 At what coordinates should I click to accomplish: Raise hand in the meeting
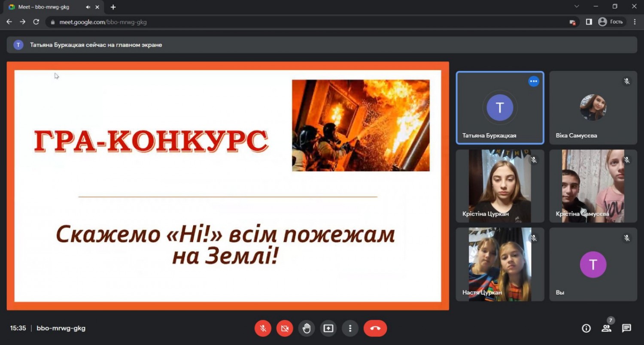pos(307,328)
